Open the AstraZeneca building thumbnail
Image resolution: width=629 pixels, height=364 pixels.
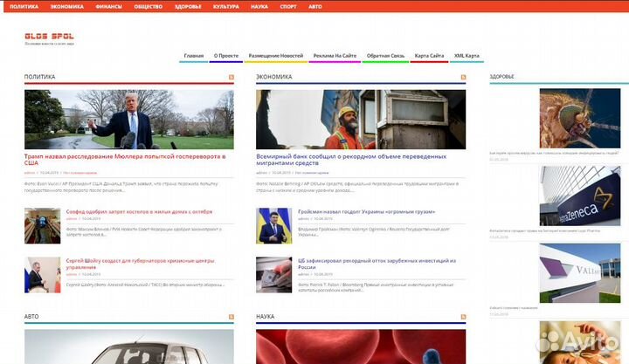point(579,196)
